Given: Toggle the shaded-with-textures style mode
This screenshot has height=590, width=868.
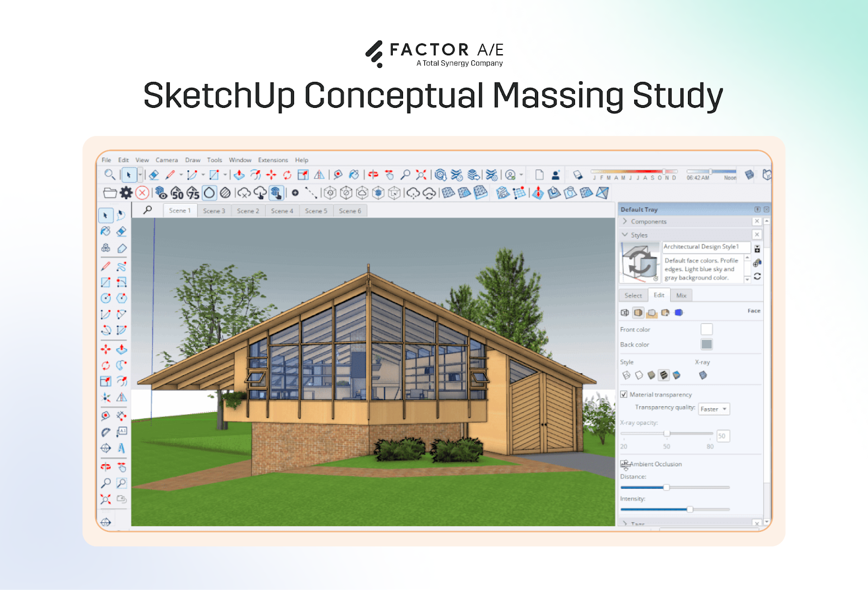Looking at the screenshot, I should 664,375.
